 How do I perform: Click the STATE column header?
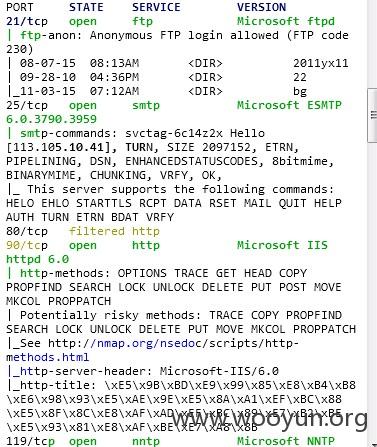[86, 7]
